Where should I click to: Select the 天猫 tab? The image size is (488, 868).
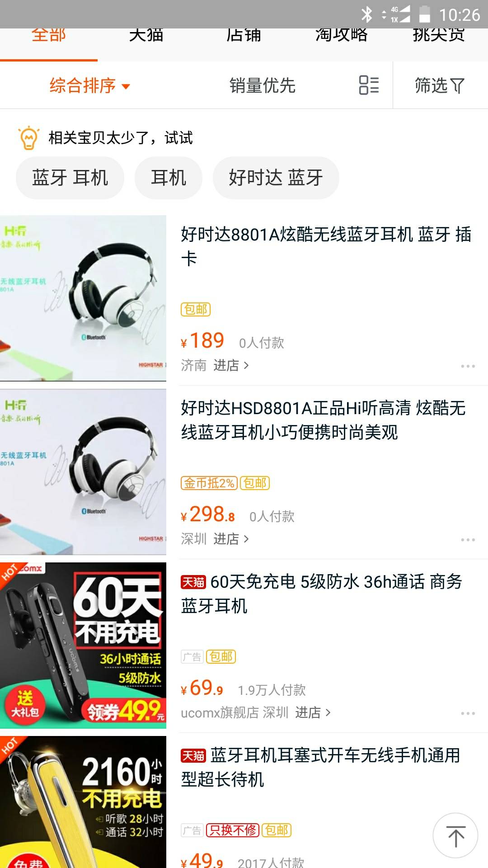coord(146,35)
